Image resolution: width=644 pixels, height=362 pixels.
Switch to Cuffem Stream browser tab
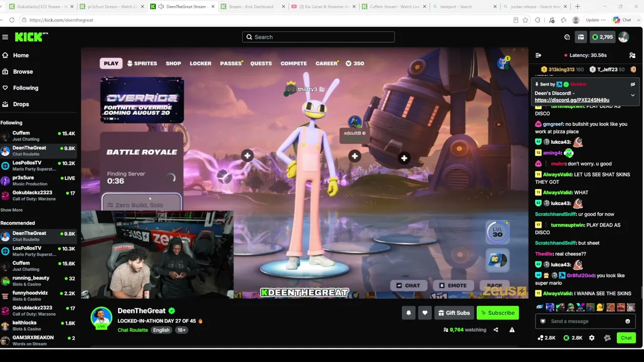[x=394, y=7]
